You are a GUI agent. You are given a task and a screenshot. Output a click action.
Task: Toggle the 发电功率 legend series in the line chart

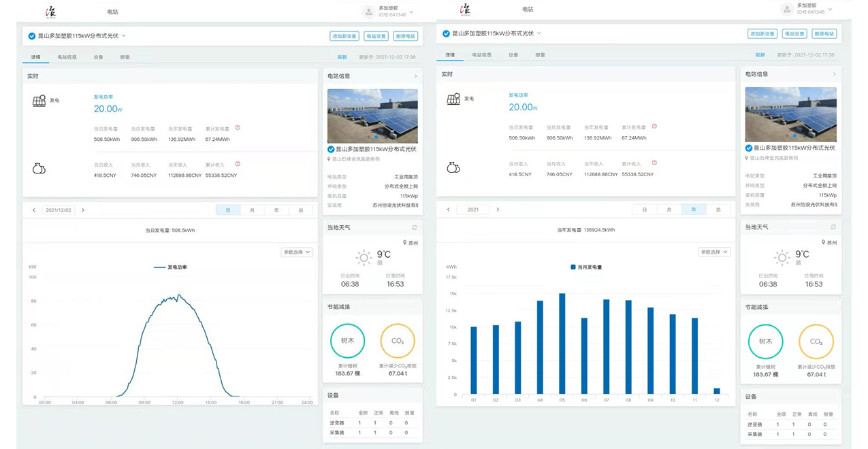(x=170, y=267)
